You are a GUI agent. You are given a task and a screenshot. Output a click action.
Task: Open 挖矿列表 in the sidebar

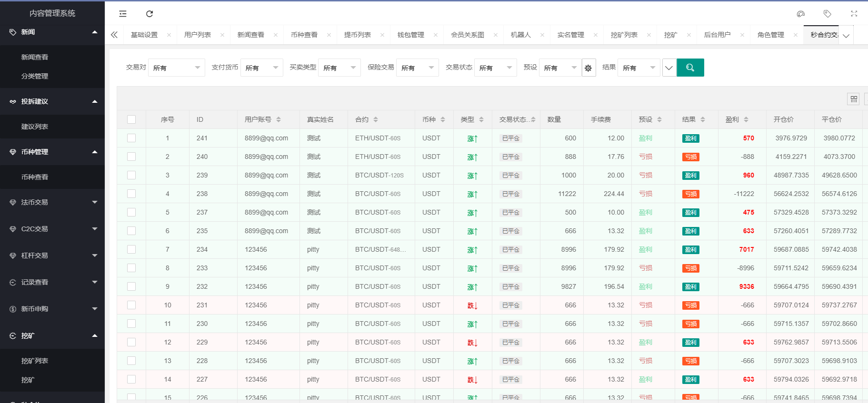[52, 361]
